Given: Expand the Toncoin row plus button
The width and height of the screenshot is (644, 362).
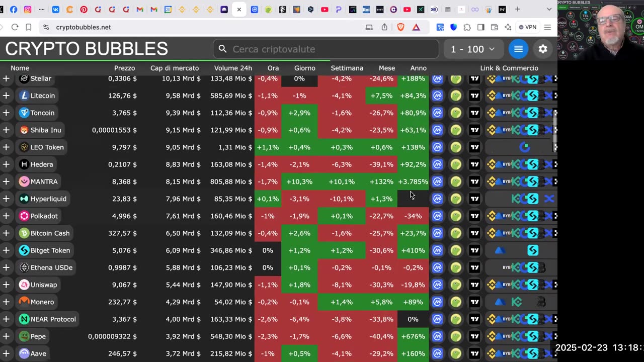Looking at the screenshot, I should (6, 113).
